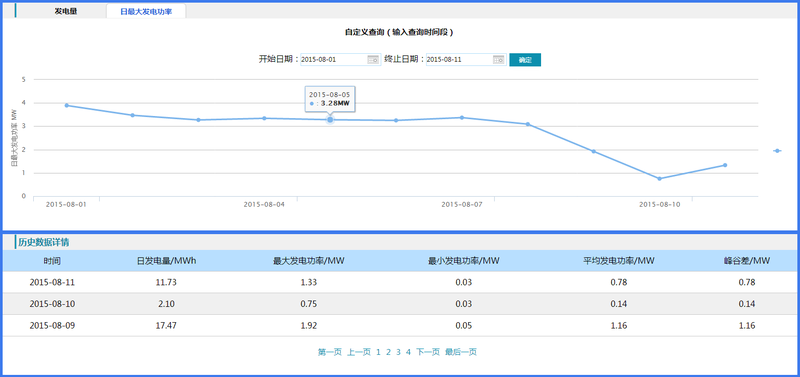Click the 2015-08-07 x-axis label
The width and height of the screenshot is (800, 377).
462,205
